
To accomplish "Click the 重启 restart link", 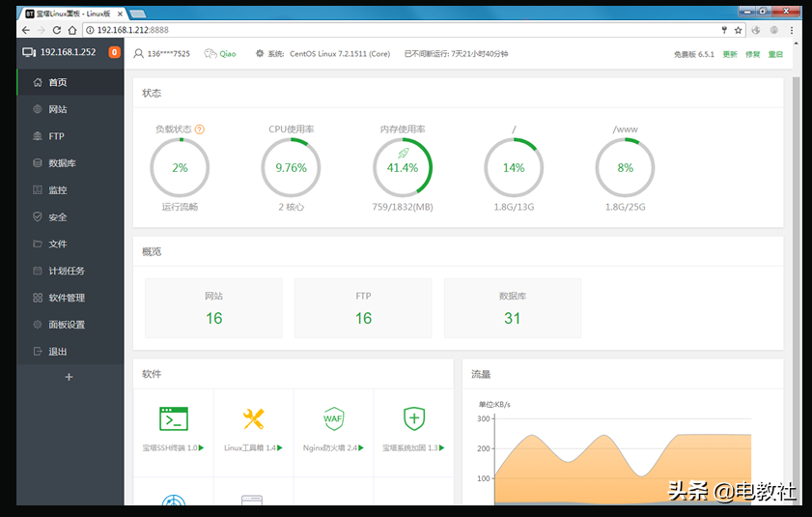I will [775, 54].
